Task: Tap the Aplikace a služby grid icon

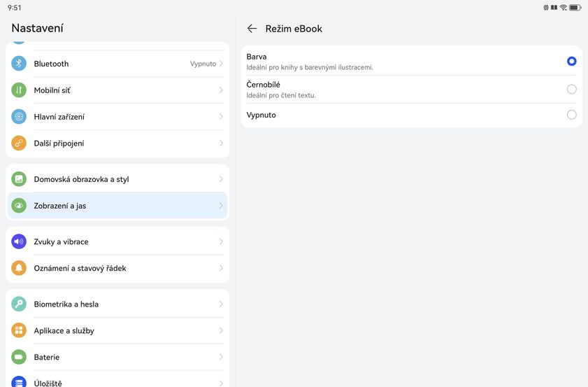Action: pos(19,331)
